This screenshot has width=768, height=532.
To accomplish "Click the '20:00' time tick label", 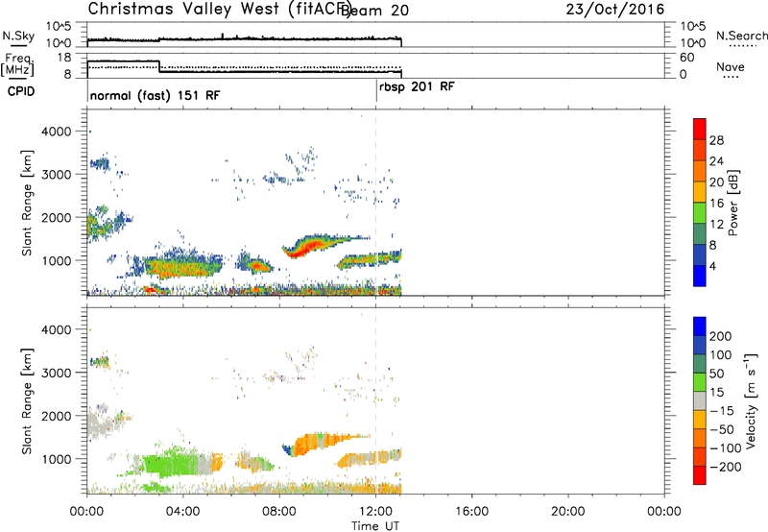I will tap(568, 512).
